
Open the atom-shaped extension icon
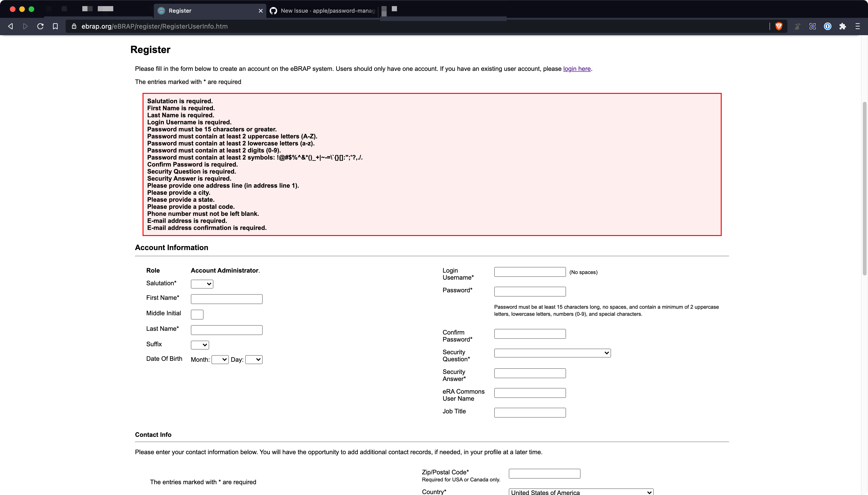pos(812,26)
